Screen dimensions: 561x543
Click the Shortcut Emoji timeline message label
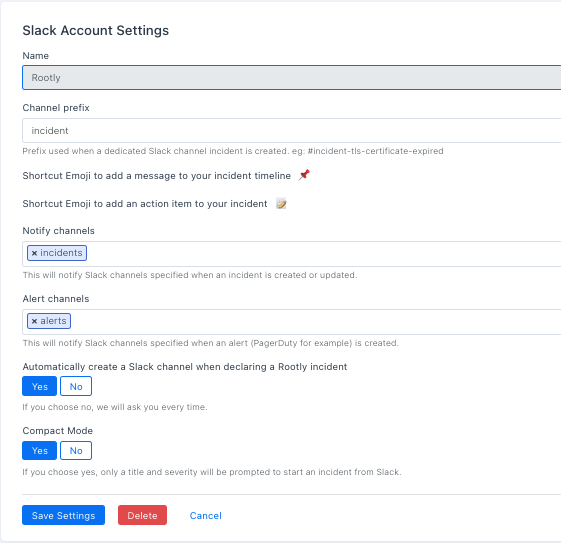click(x=156, y=176)
